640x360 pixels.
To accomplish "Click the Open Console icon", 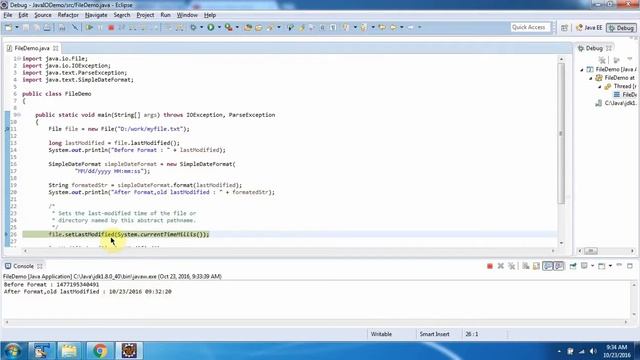I will coord(602,266).
